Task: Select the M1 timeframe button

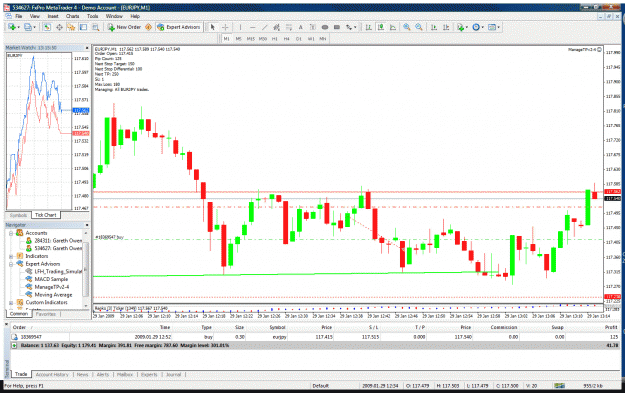Action: (x=226, y=39)
